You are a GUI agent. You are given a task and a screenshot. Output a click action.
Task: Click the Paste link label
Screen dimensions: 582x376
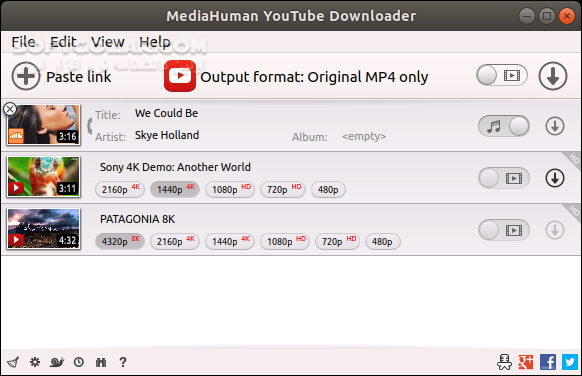tap(79, 77)
